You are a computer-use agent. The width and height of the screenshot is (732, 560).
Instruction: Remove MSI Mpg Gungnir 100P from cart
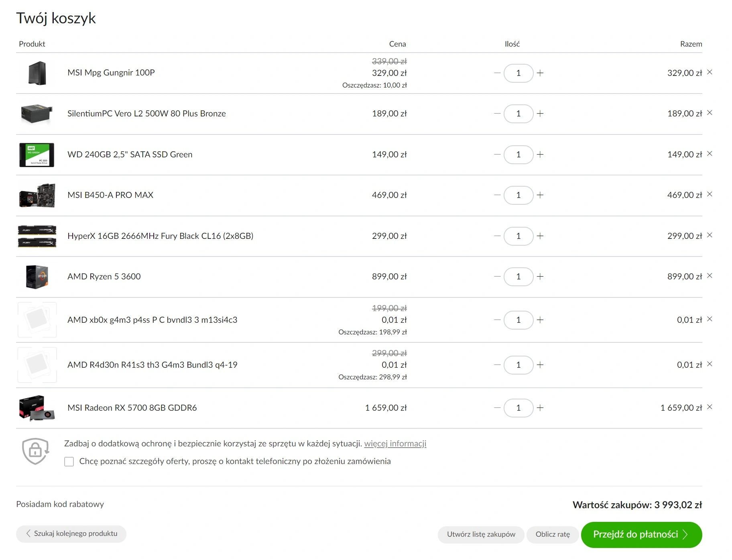pyautogui.click(x=710, y=72)
